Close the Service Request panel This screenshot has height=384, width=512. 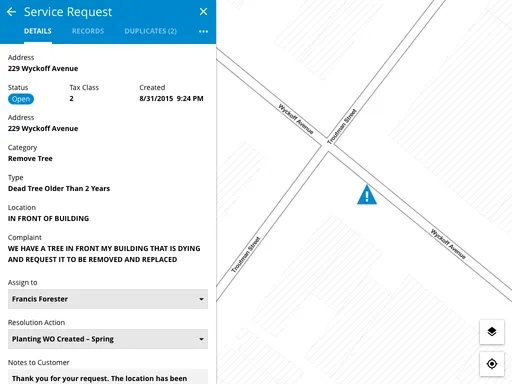(x=203, y=12)
